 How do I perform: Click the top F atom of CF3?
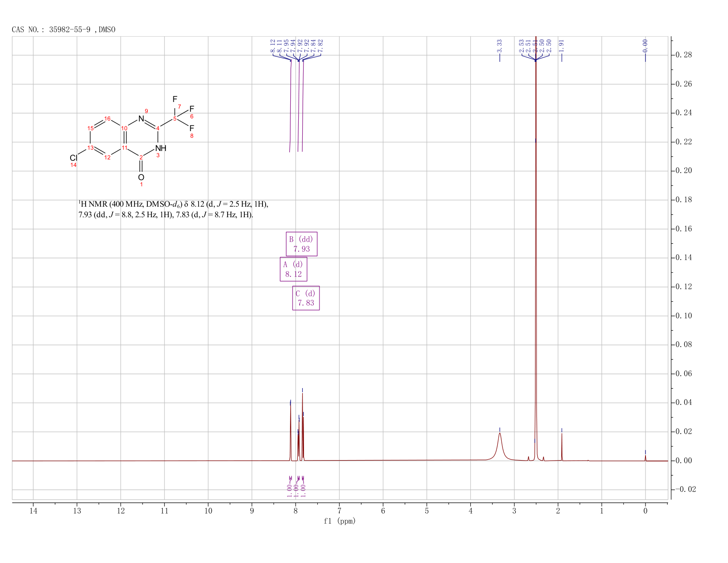pos(175,99)
